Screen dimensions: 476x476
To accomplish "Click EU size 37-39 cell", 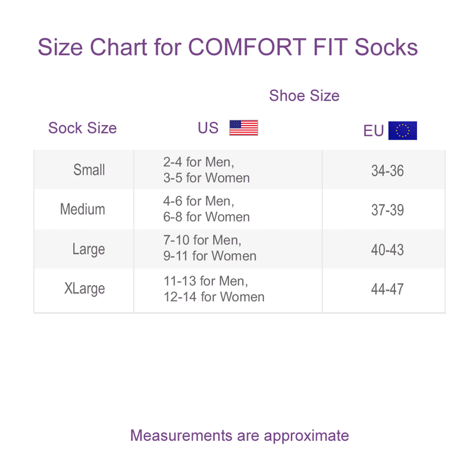I will coord(387,210).
